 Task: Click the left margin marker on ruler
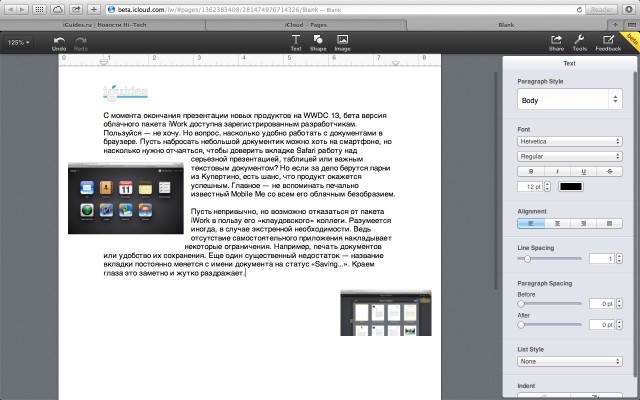[x=104, y=61]
